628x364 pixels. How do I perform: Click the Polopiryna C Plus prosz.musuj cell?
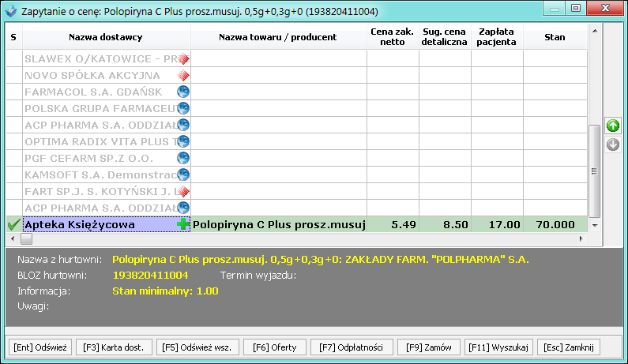pyautogui.click(x=279, y=224)
